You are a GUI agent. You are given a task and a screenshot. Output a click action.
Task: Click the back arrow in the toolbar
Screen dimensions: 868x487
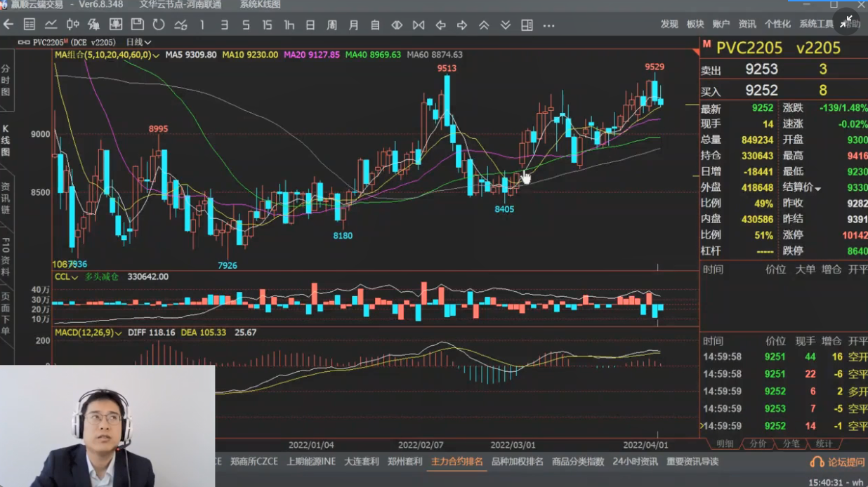8,25
